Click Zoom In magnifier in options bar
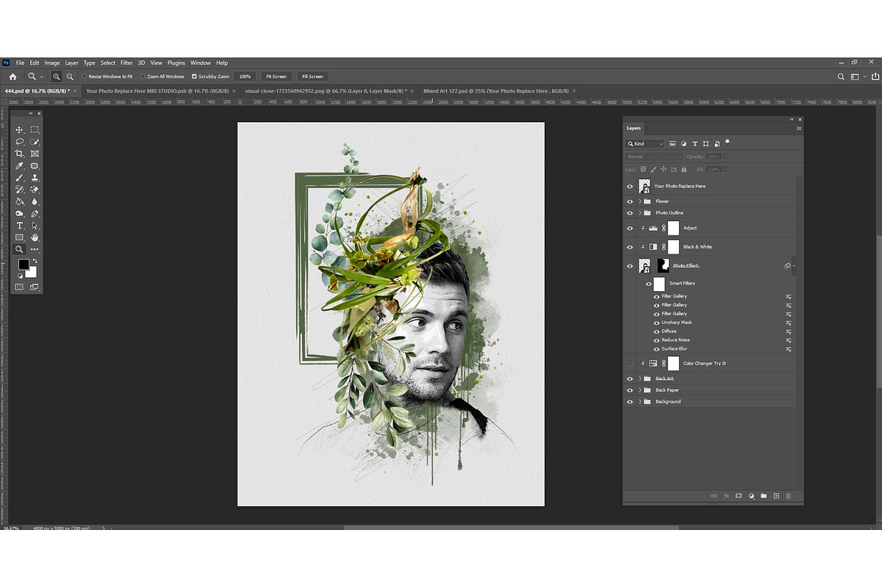Viewport: 882px width, 588px height. click(57, 76)
